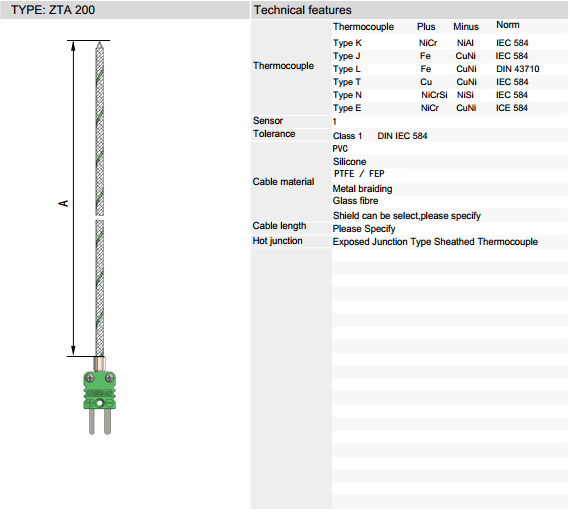This screenshot has height=515, width=570.
Task: Choose the Silicone cable material entry
Action: [349, 162]
